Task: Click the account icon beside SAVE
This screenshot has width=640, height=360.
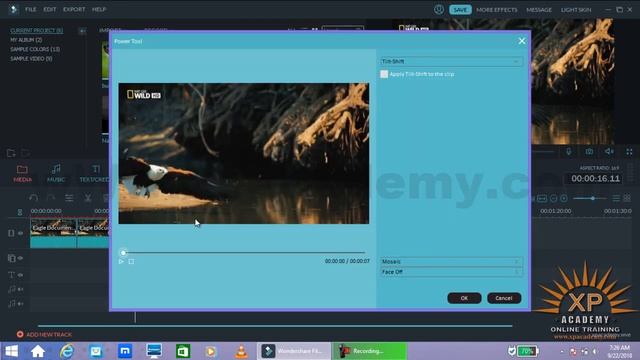Action: tap(439, 9)
